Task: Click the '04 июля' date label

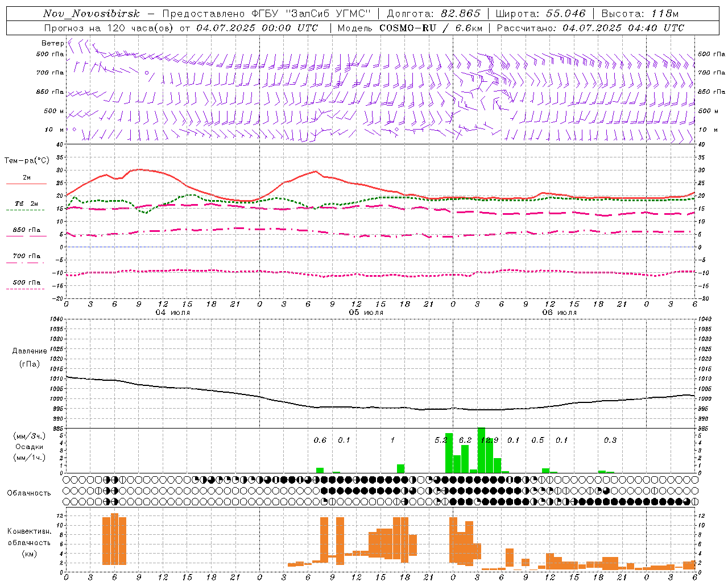Action: pos(173,313)
